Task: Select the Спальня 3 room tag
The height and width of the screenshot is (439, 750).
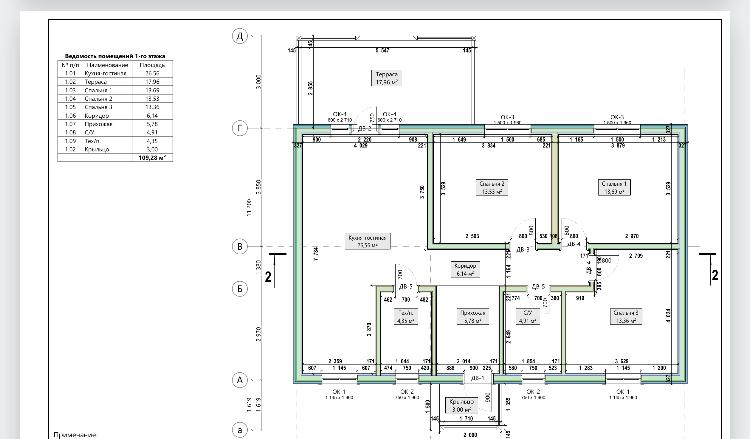Action: click(x=626, y=317)
